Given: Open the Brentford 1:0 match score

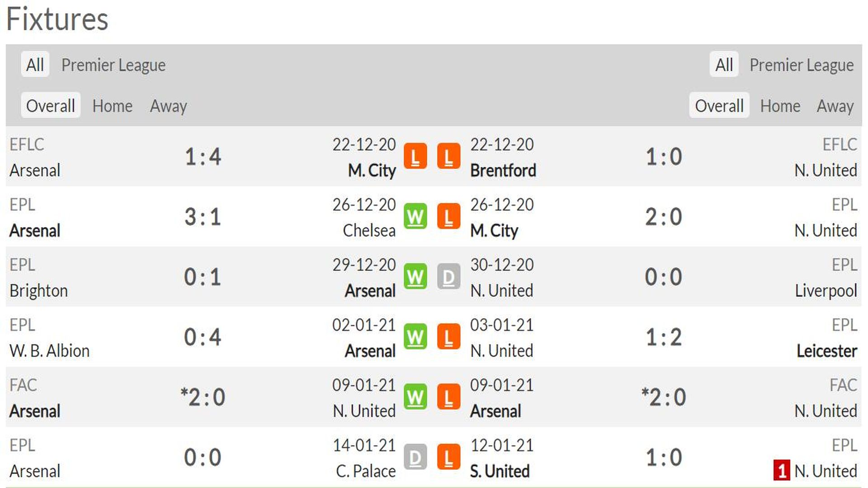Looking at the screenshot, I should click(663, 157).
